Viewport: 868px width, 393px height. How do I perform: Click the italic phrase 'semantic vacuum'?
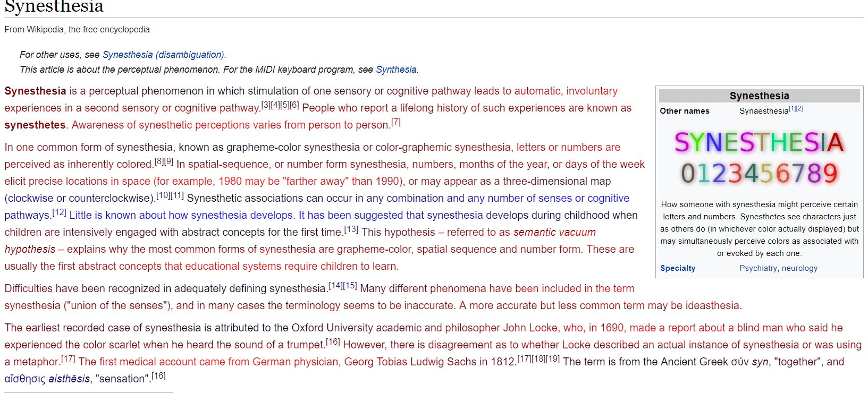click(554, 232)
